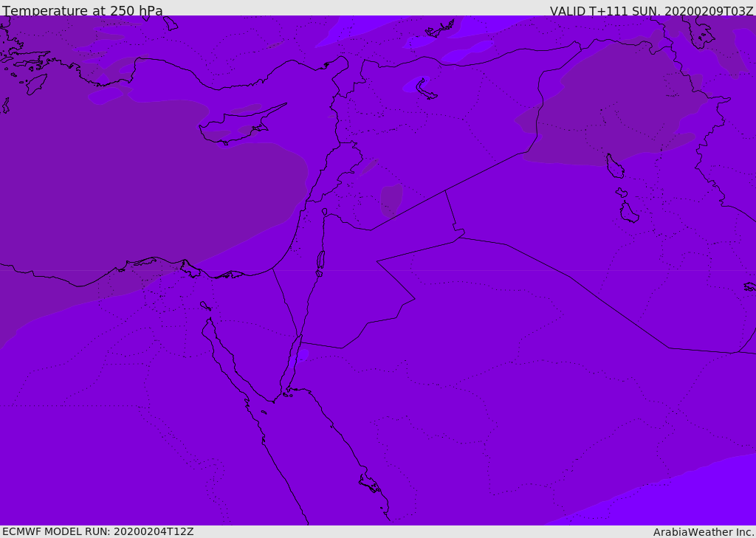Screen dimensions: 756x538
Task: Click 'ECMWF MODEL RUN: 20200204T12Z' text
Action: tap(98, 531)
